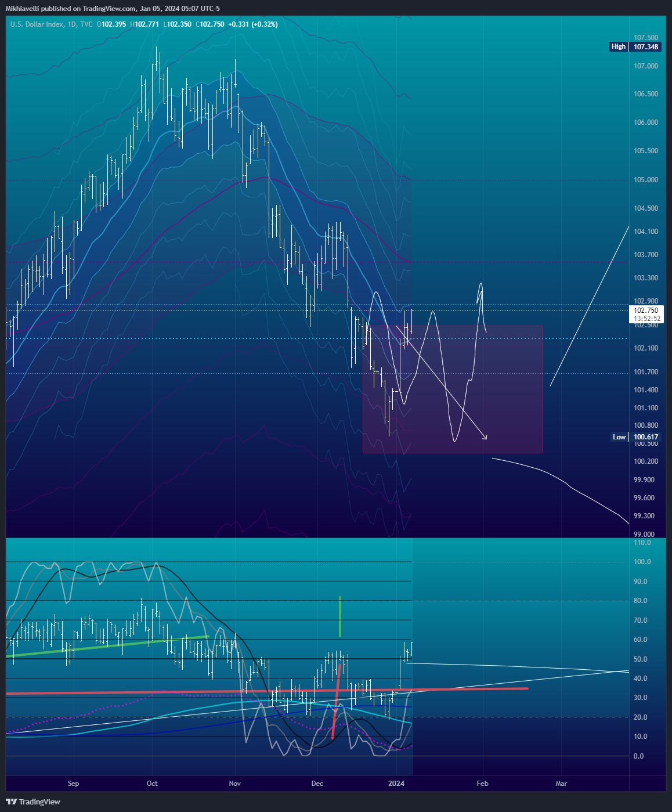This screenshot has height=812, width=672.
Task: Click the 'U.S. Dollar Index' symbol title
Action: [37, 24]
